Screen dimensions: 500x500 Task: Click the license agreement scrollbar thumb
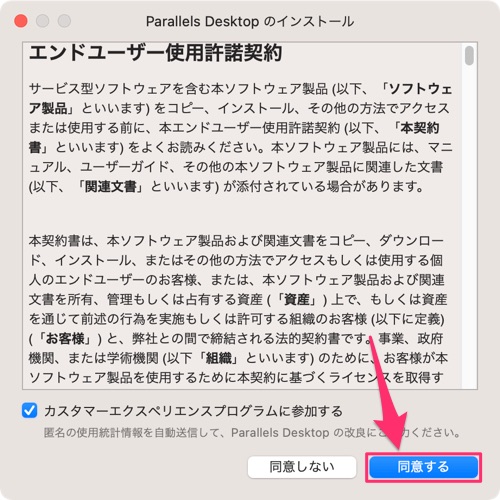pyautogui.click(x=469, y=56)
